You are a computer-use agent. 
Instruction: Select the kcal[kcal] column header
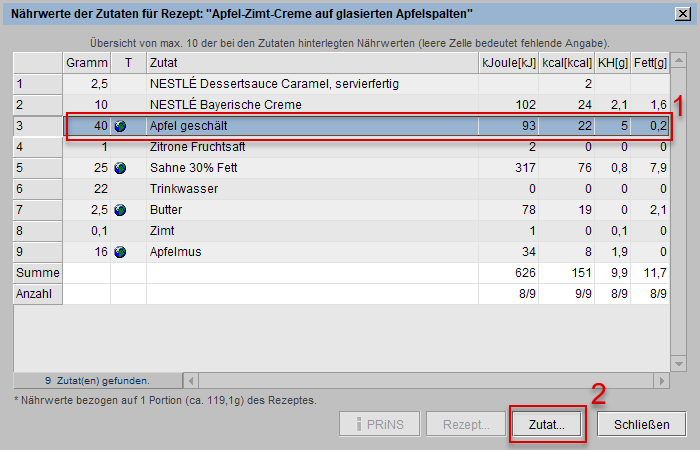click(568, 63)
